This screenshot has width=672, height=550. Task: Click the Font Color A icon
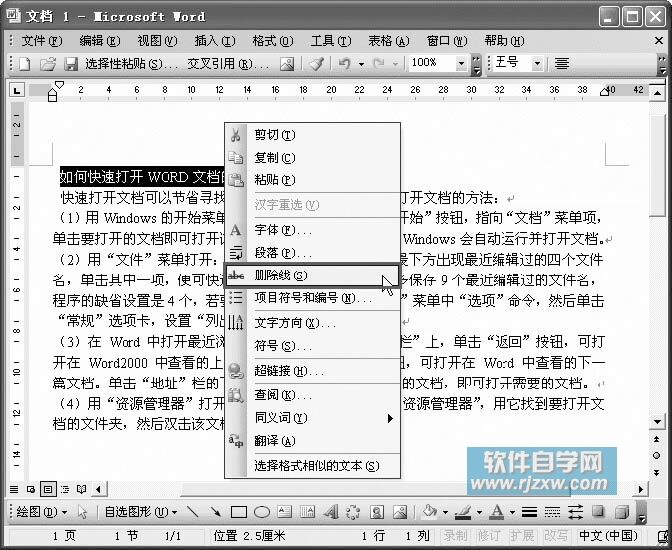click(x=497, y=511)
